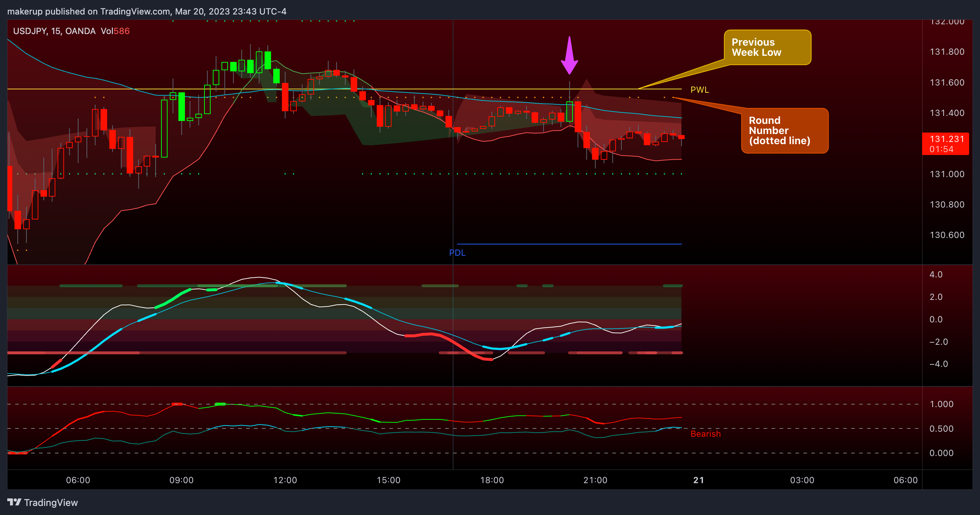980x515 pixels.
Task: Click the 18:00 time axis label
Action: pos(492,480)
